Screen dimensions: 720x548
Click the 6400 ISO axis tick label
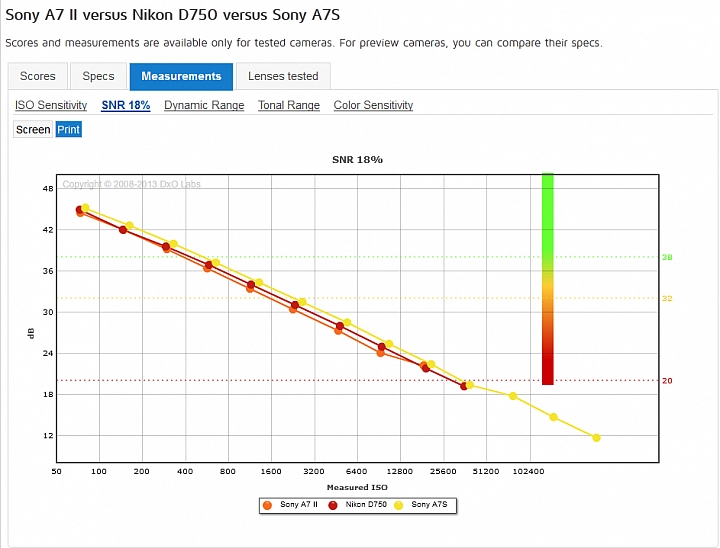tap(356, 471)
